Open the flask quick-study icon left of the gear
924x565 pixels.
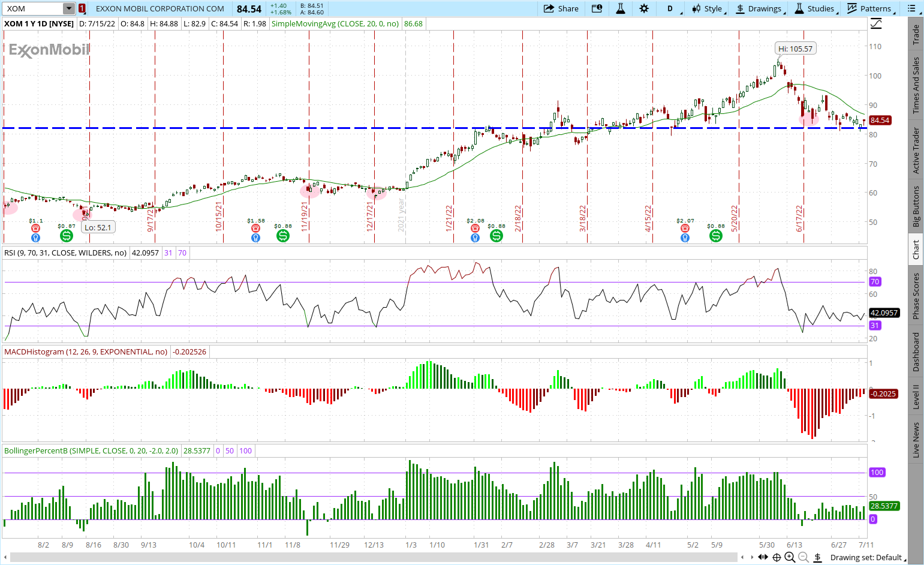621,8
